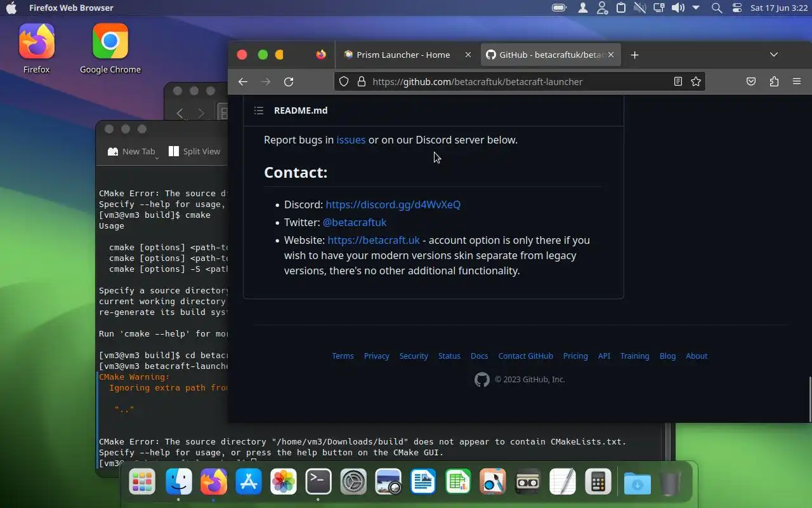Screen dimensions: 812x508
Task: Open Spotlight search magnifier in menu bar
Action: tap(717, 8)
